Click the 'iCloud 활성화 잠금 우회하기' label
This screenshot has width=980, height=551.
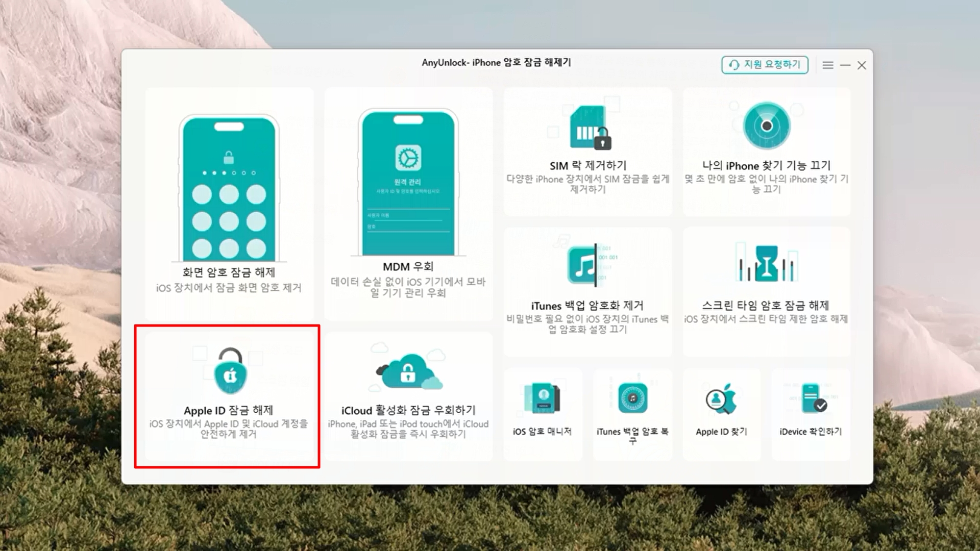(408, 410)
